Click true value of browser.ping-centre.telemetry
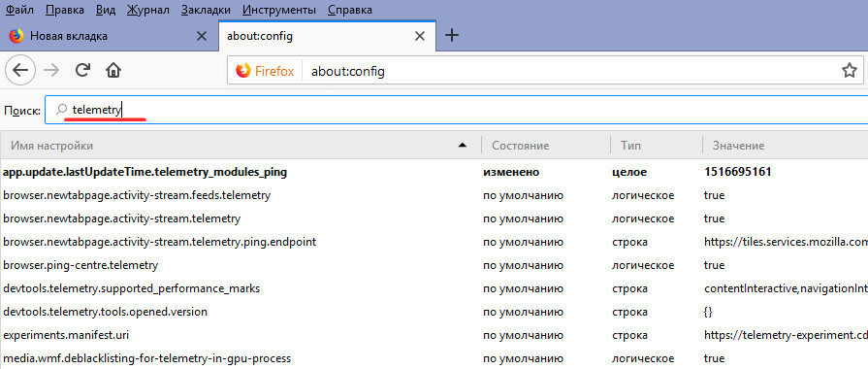868x369 pixels. coord(714,265)
